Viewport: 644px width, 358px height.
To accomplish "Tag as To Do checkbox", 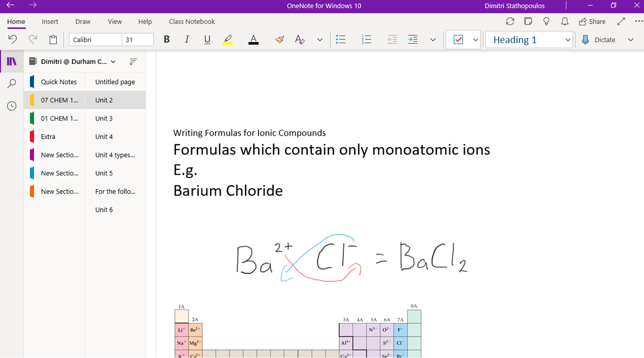I will point(458,39).
